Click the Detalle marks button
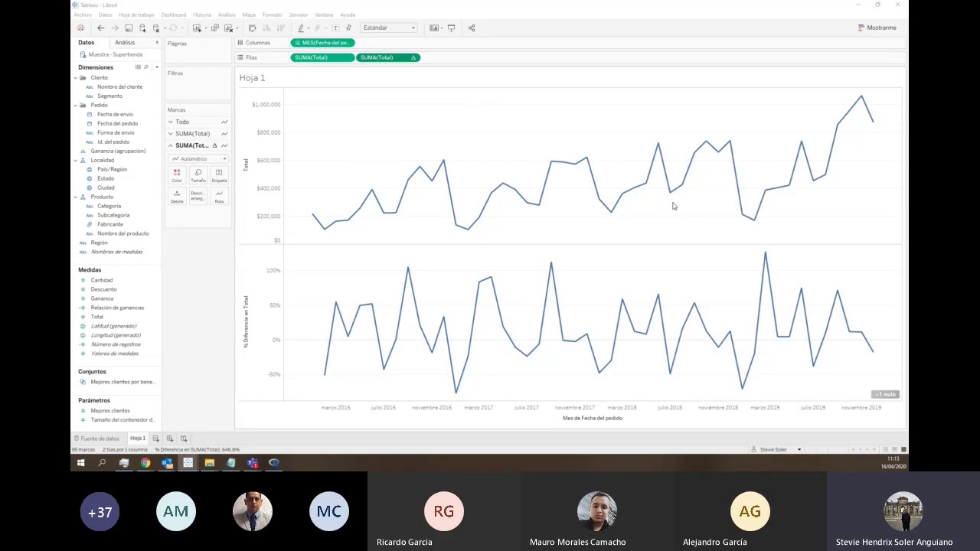Viewport: 980px width, 551px height. point(177,197)
